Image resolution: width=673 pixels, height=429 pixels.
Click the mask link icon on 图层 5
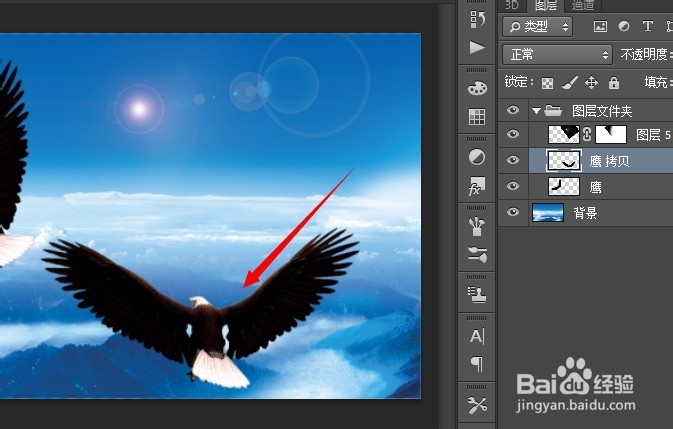(x=587, y=134)
